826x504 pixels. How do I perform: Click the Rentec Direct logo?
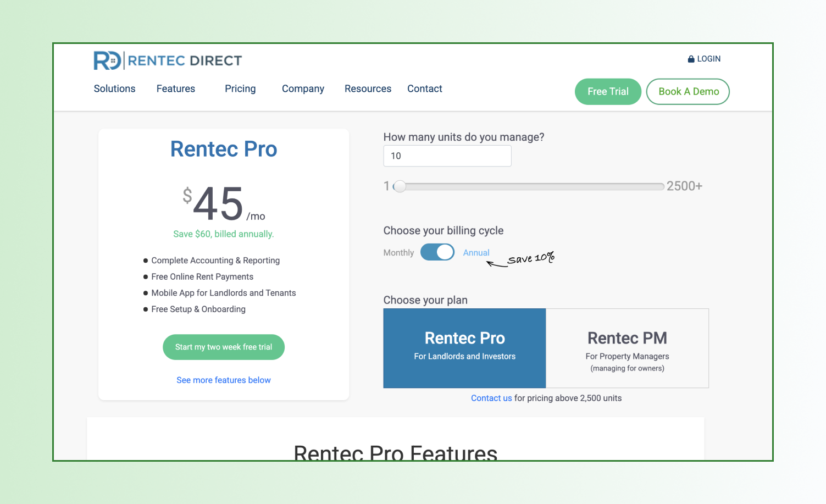pyautogui.click(x=168, y=60)
